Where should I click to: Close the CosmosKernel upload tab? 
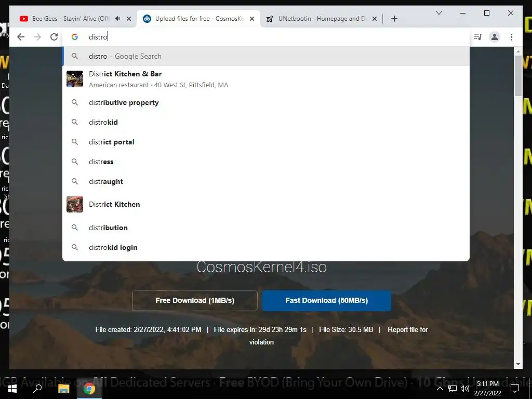tap(252, 19)
